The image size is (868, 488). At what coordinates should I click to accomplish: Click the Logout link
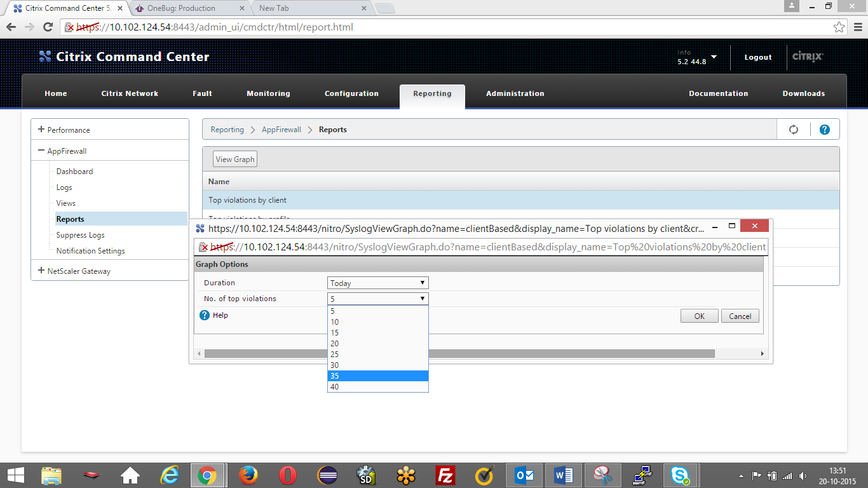coord(758,57)
